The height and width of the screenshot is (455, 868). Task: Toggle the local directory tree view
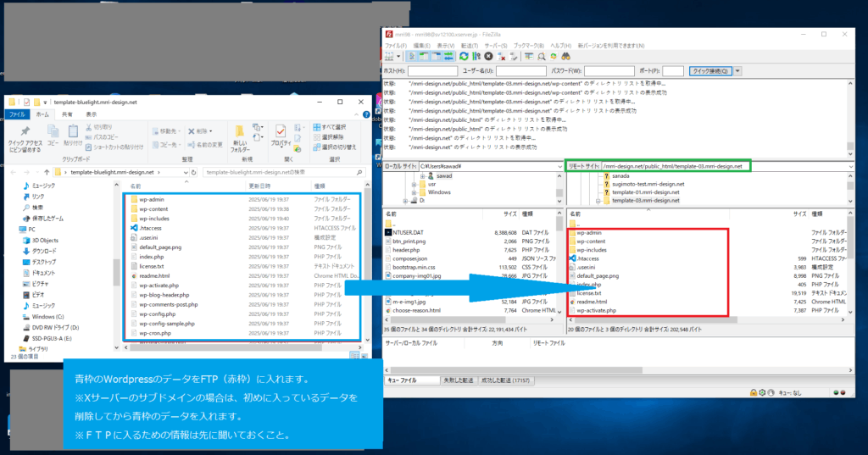point(421,56)
